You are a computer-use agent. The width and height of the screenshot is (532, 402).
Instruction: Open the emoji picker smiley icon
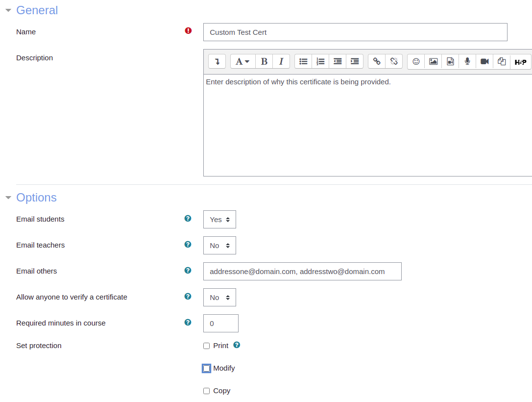coord(416,61)
